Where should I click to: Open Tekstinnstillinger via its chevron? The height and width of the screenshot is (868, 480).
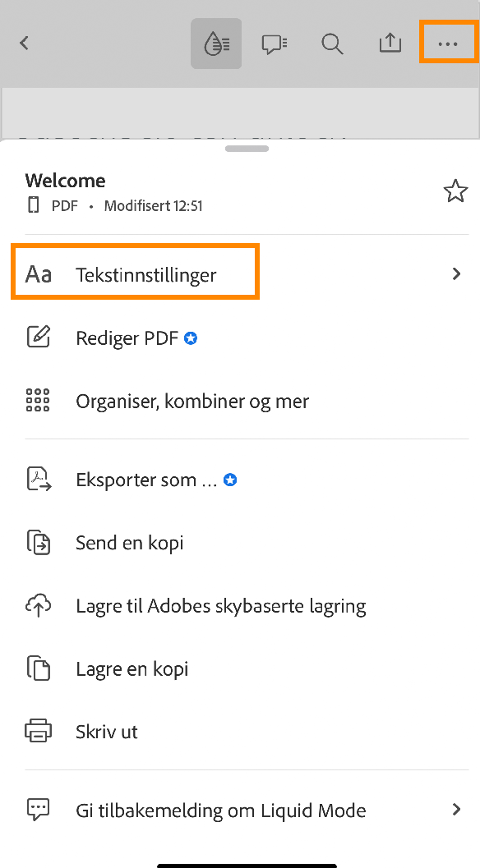[456, 273]
